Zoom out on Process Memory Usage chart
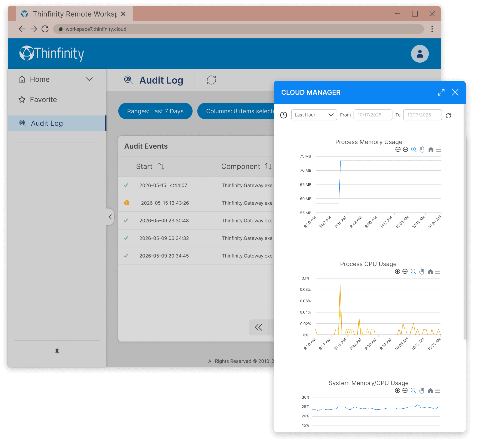Screen dimensions: 504x442 click(405, 150)
